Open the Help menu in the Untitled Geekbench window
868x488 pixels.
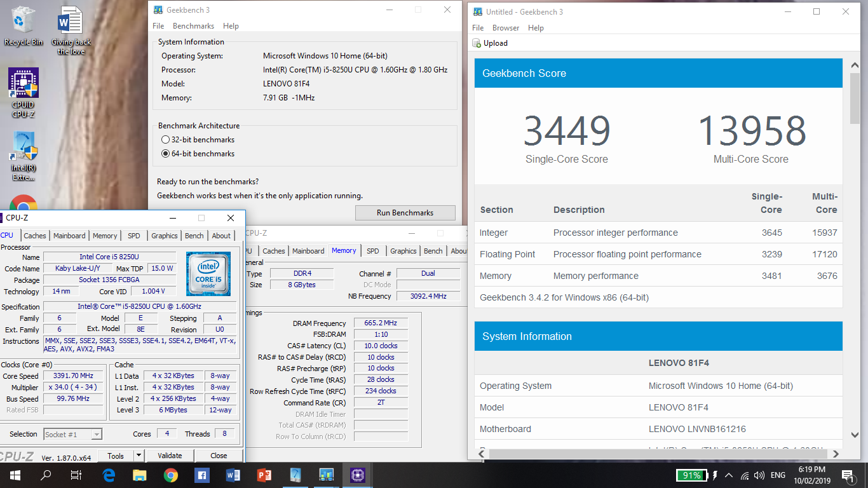click(x=536, y=28)
